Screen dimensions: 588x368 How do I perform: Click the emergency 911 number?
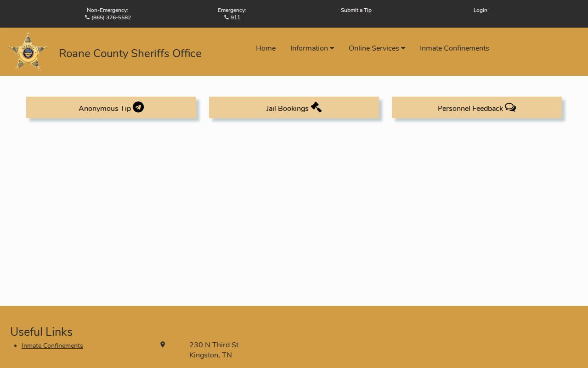[235, 17]
